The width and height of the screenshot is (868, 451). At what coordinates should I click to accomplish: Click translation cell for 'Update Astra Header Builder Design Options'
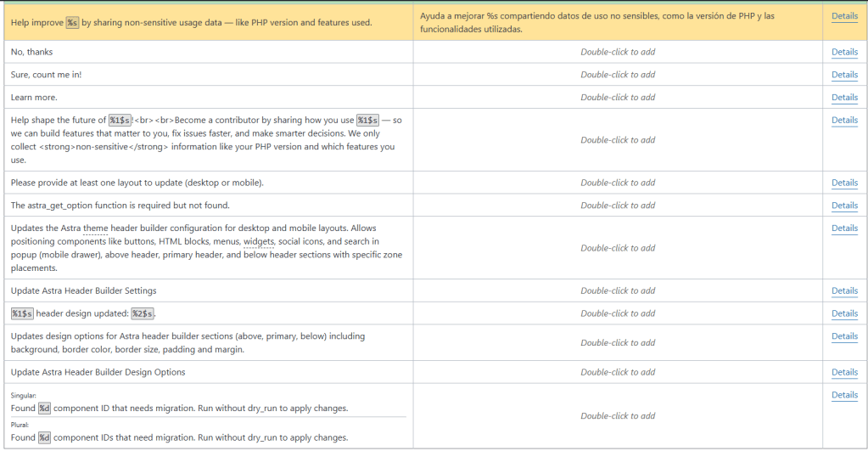point(617,372)
